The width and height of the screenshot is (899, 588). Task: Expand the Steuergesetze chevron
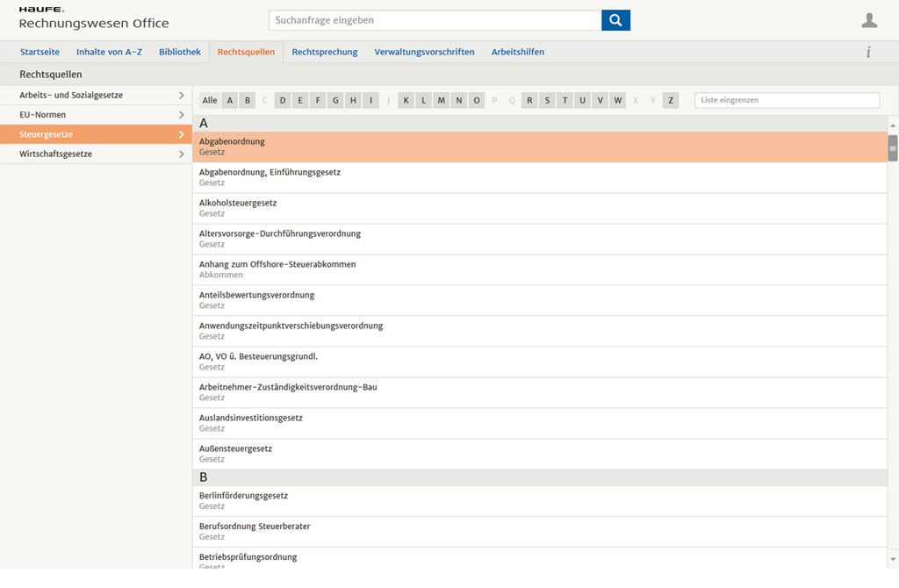(x=181, y=134)
